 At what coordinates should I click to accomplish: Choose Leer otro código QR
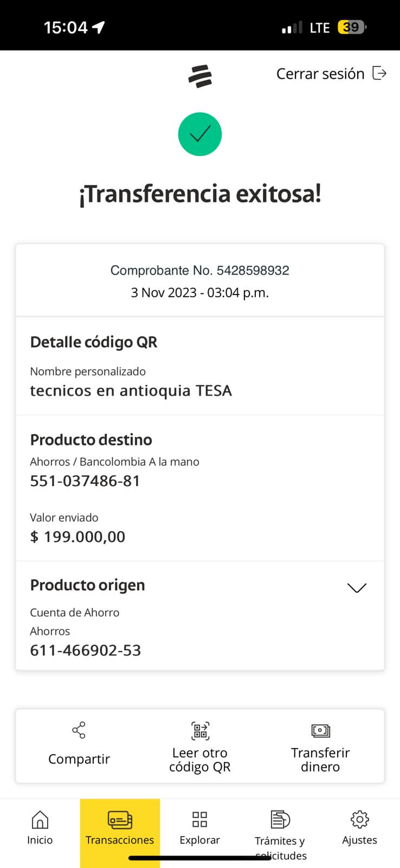coord(200,759)
